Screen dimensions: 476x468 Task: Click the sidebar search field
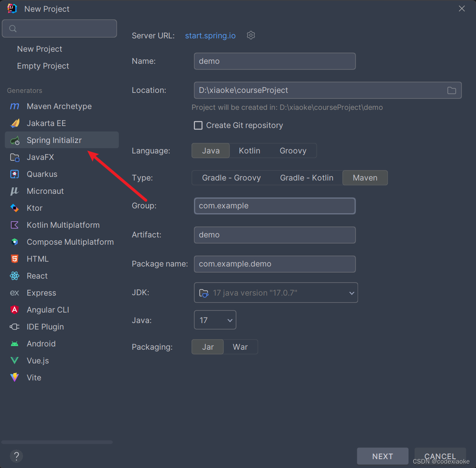pyautogui.click(x=59, y=28)
